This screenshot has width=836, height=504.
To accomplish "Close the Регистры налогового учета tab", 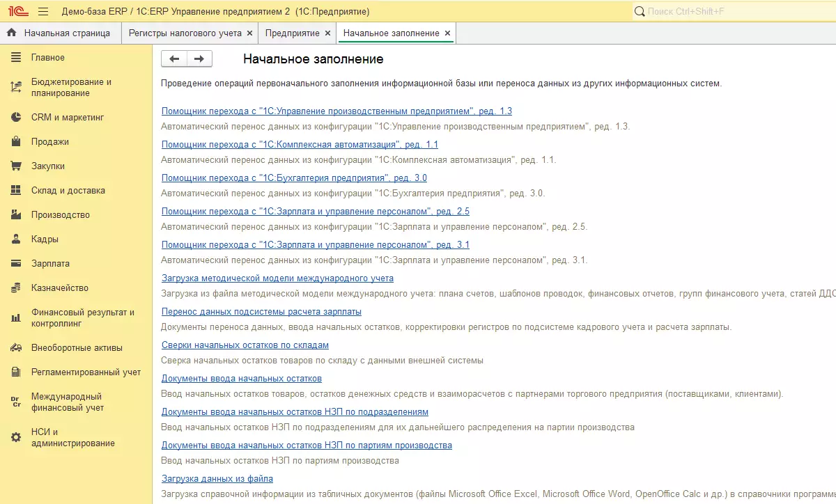I will pyautogui.click(x=249, y=33).
